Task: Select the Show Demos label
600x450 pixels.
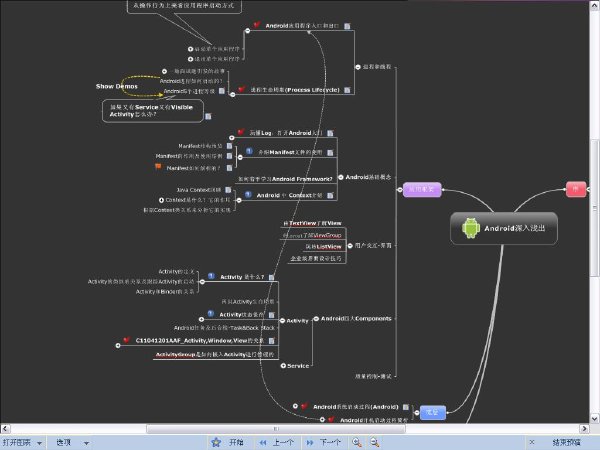Action: click(117, 86)
